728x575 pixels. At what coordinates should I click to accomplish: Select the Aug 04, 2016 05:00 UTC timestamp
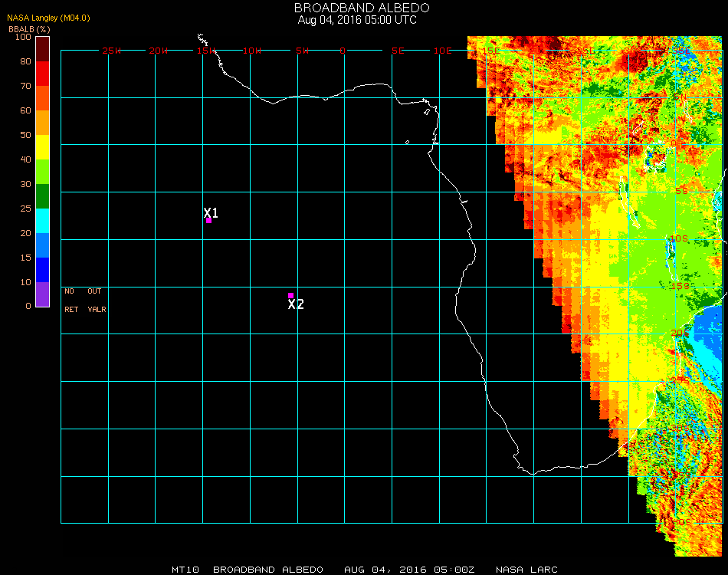pos(357,20)
